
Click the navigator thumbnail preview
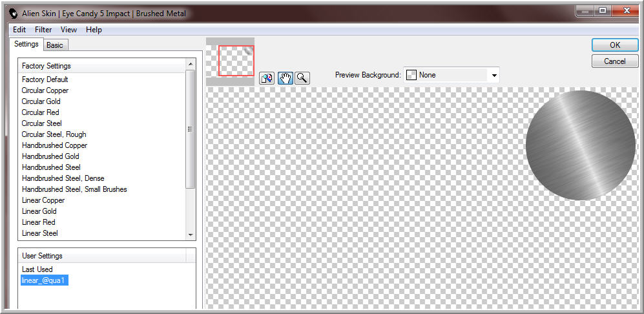coord(231,61)
